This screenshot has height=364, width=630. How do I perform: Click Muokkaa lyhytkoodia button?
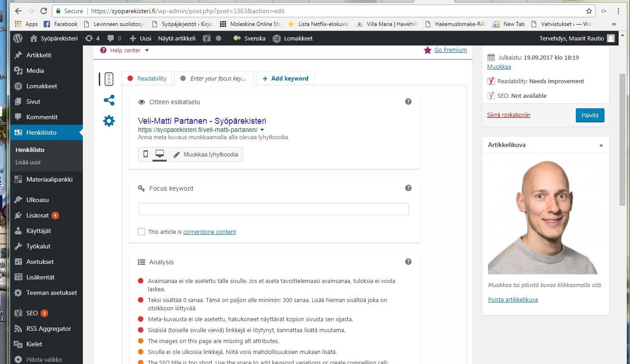pyautogui.click(x=206, y=154)
